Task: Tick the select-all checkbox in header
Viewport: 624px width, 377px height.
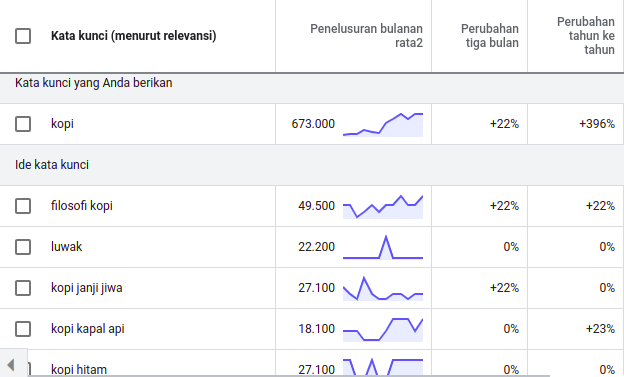Action: pos(23,36)
